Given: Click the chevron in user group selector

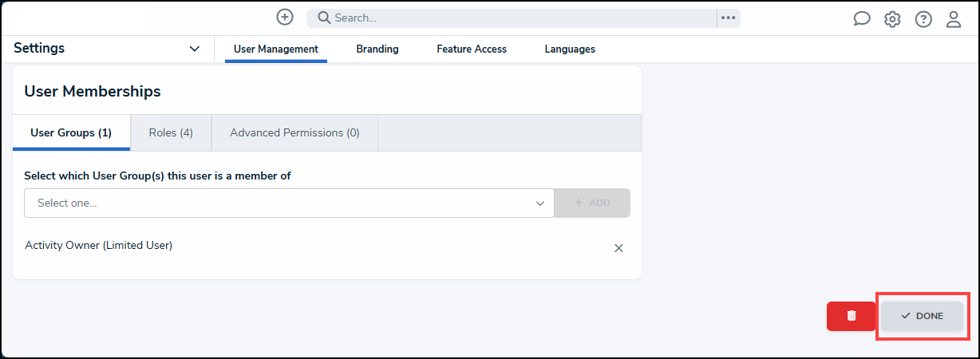Looking at the screenshot, I should coord(540,203).
